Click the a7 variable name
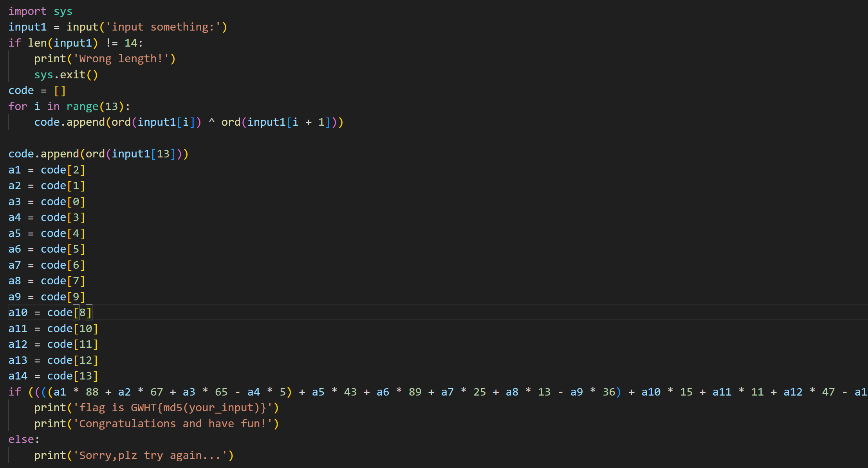 pos(15,265)
